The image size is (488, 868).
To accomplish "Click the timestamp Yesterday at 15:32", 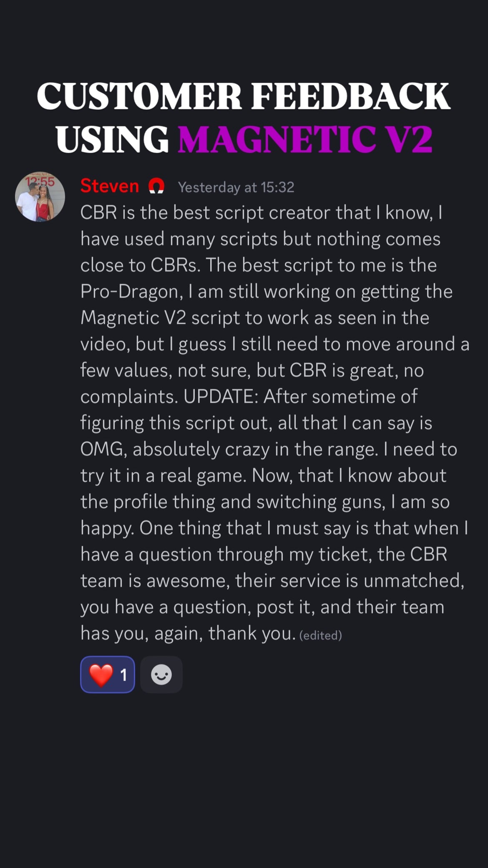I will point(236,187).
